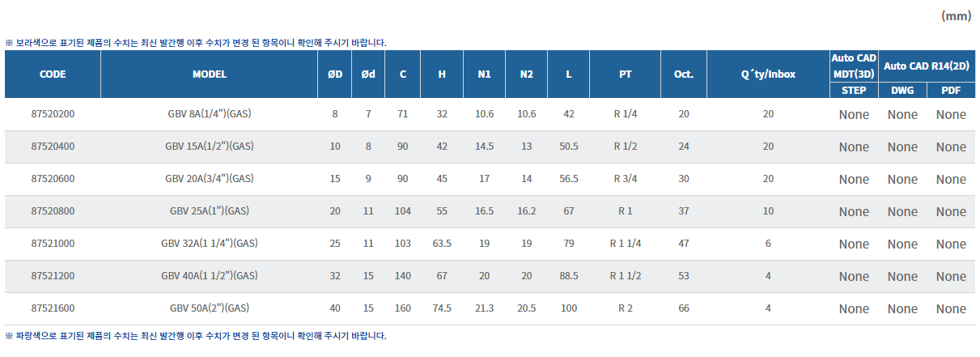Image resolution: width=980 pixels, height=357 pixels.
Task: Select model GBV 50A(2")(GAS)
Action: (210, 308)
